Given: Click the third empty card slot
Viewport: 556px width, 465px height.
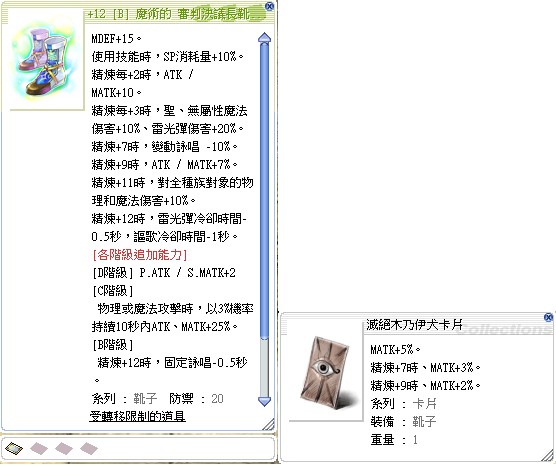Looking at the screenshot, I should (x=64, y=448).
